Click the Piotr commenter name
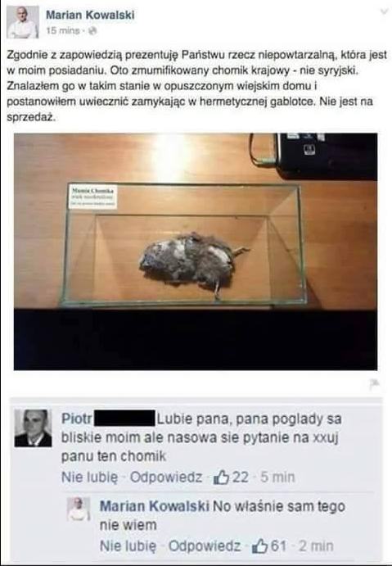This screenshot has width=392, height=566. [x=77, y=419]
